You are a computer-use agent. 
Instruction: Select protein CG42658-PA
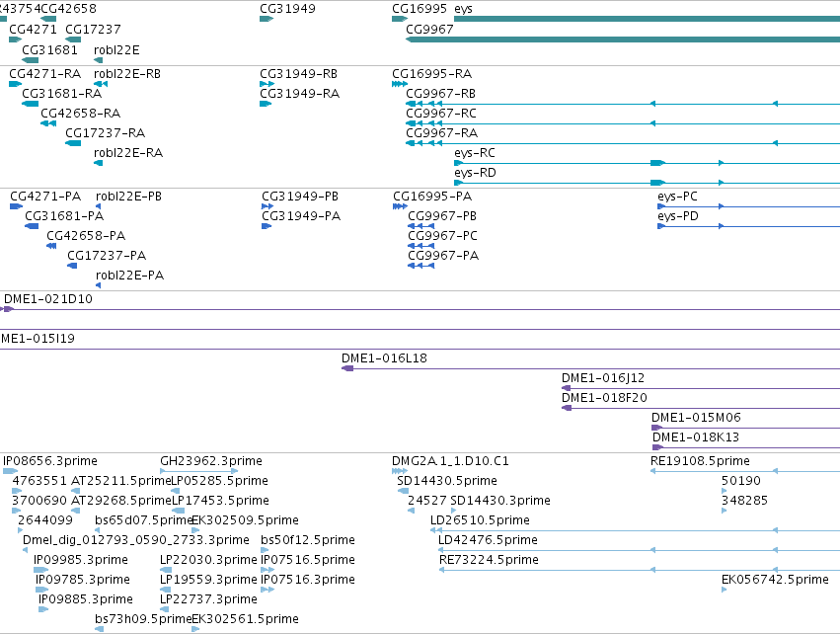[86, 236]
